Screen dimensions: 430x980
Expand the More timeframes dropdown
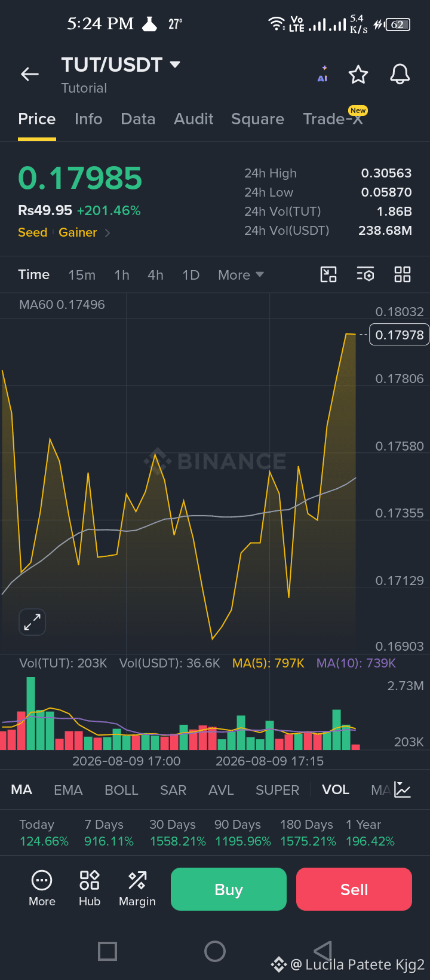point(241,275)
